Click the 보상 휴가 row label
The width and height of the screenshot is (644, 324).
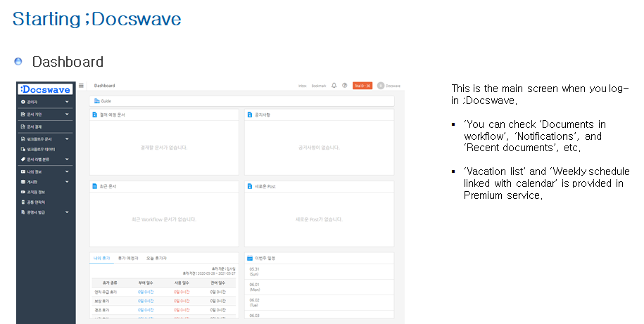click(102, 301)
